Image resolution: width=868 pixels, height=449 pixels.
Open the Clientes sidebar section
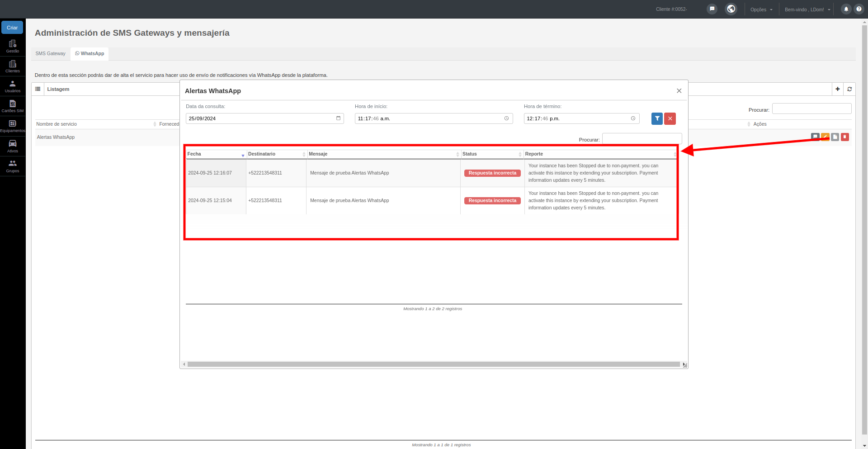13,66
